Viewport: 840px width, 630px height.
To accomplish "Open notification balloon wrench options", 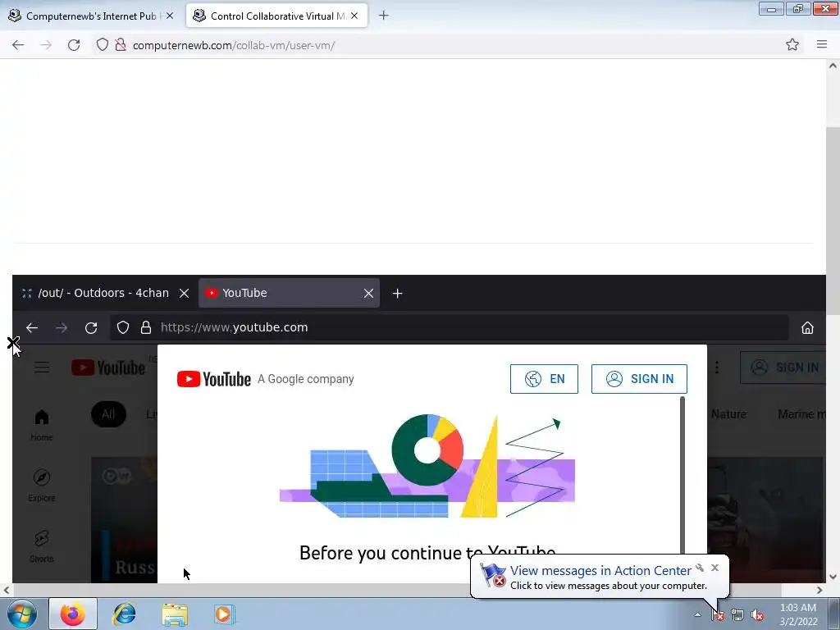I will (x=700, y=568).
